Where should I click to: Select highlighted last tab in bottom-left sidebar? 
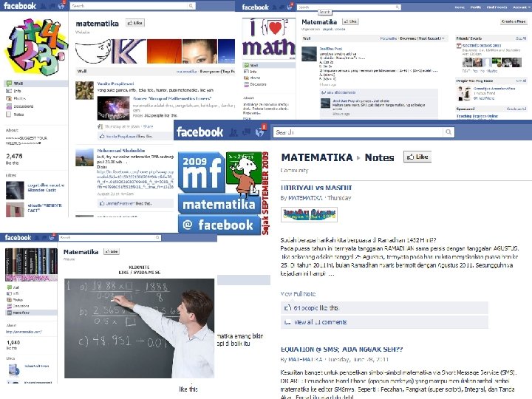tap(31, 313)
